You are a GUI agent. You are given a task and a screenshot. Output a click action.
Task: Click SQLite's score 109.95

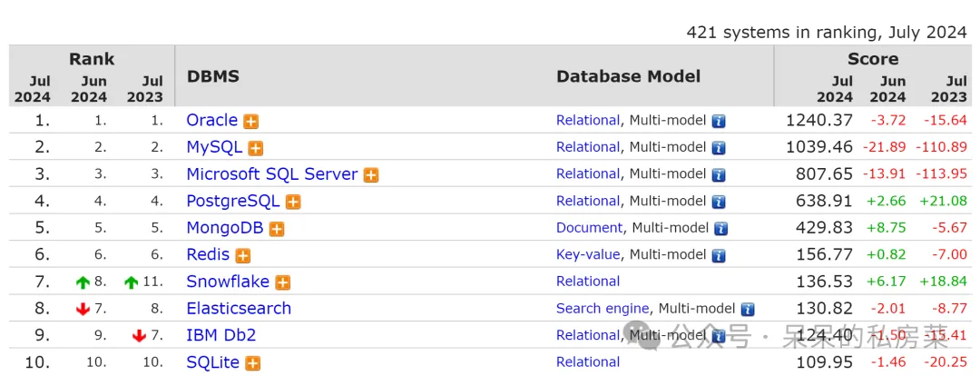coord(824,362)
